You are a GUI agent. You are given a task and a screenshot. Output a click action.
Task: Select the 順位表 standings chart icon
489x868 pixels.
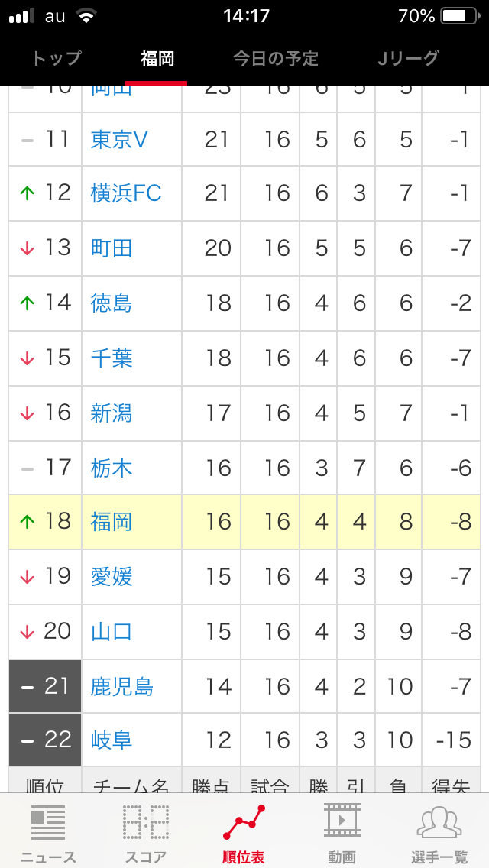coord(243,824)
